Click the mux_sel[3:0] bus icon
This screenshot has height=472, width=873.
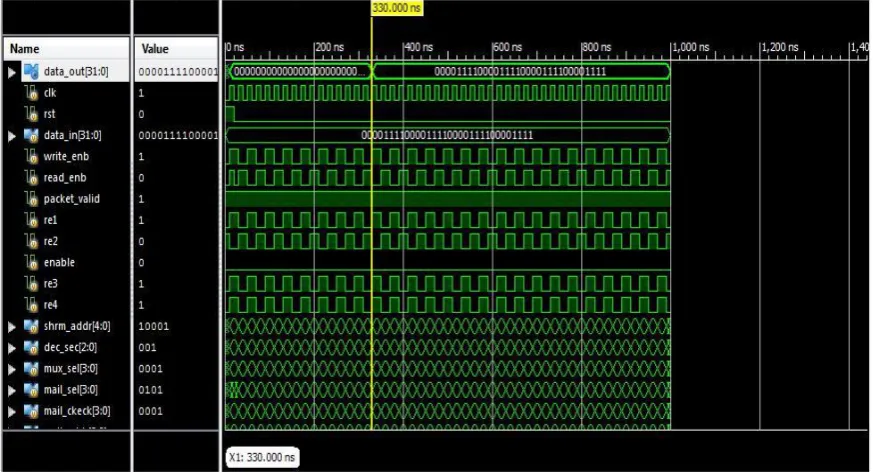[x=31, y=368]
